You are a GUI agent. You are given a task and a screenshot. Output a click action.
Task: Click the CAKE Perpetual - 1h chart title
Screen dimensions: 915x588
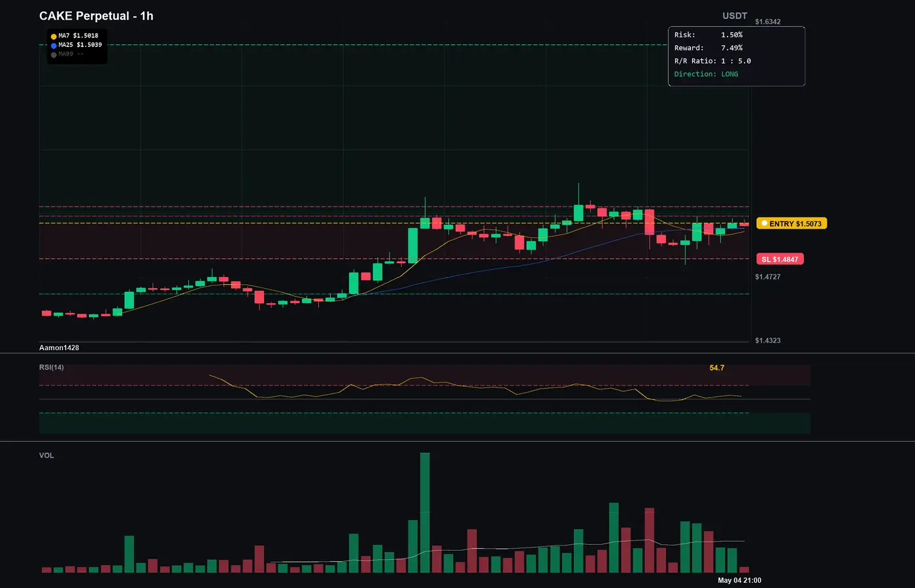pyautogui.click(x=96, y=16)
